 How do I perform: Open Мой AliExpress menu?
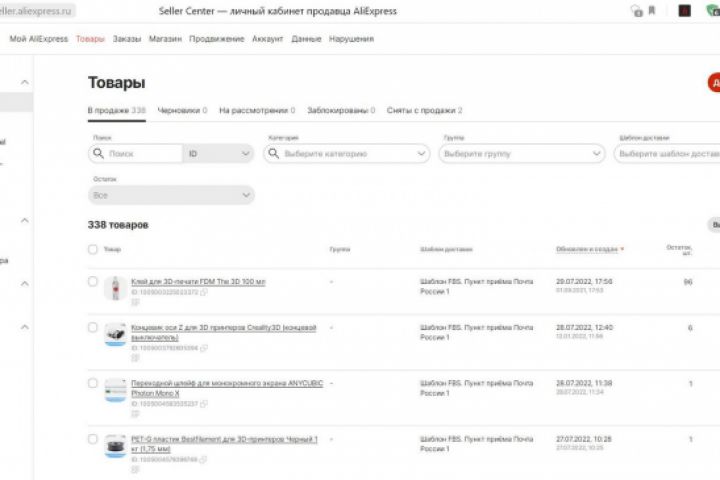point(39,39)
